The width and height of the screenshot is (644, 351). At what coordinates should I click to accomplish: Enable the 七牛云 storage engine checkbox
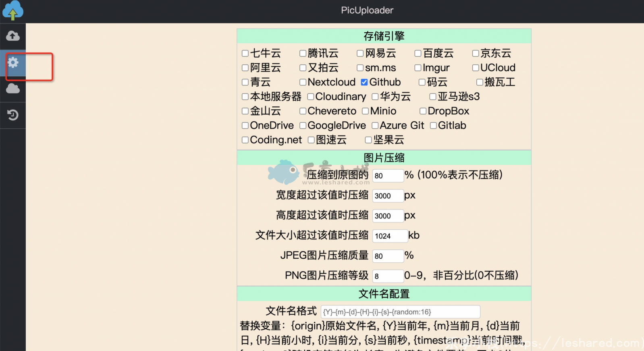245,53
